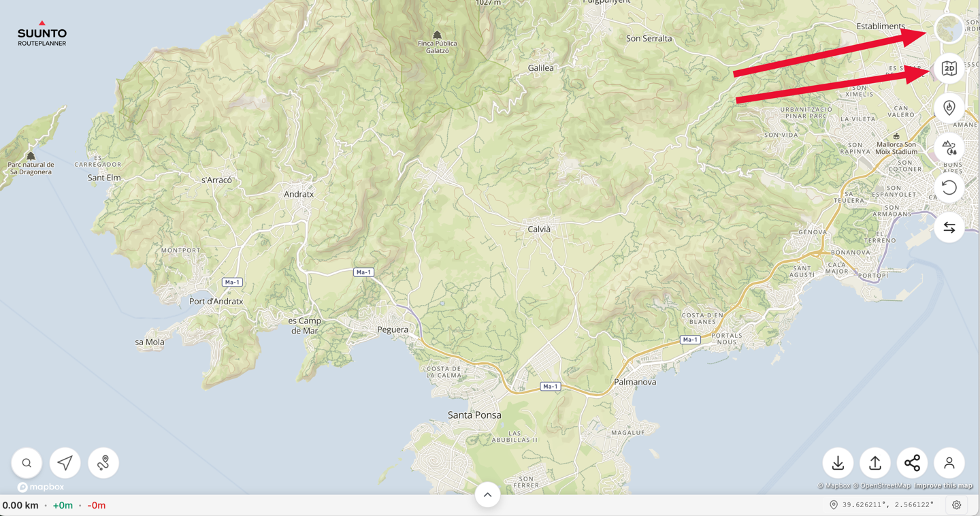The image size is (980, 516).
Task: Reverse the route direction
Action: (949, 227)
